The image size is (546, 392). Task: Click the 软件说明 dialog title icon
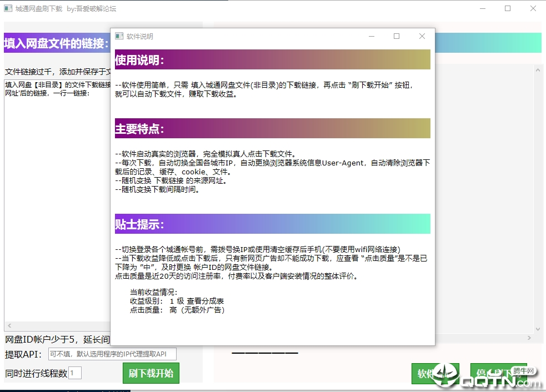point(119,36)
